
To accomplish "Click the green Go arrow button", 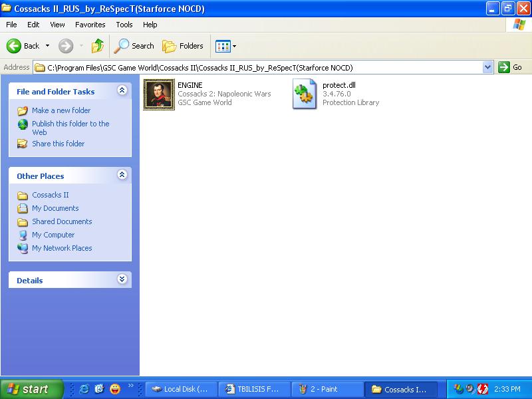I will pyautogui.click(x=504, y=67).
